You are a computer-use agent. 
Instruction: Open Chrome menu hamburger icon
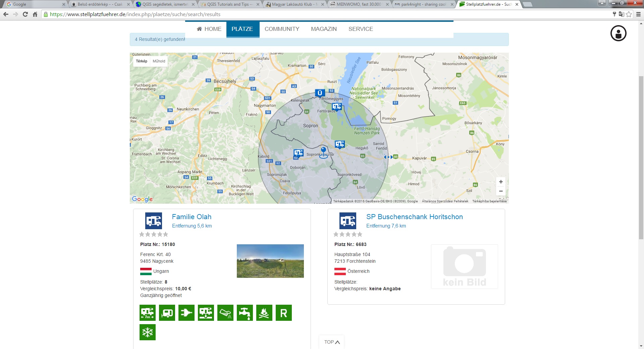click(x=638, y=14)
